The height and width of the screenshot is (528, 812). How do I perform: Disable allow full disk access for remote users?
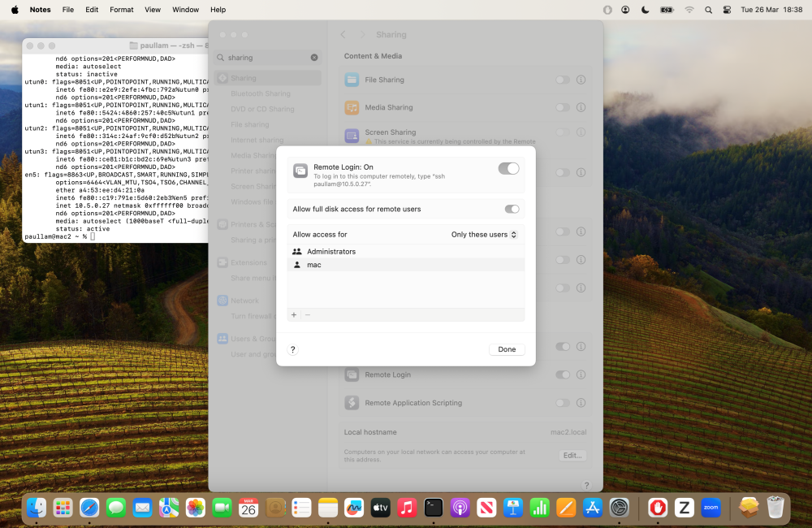click(512, 209)
